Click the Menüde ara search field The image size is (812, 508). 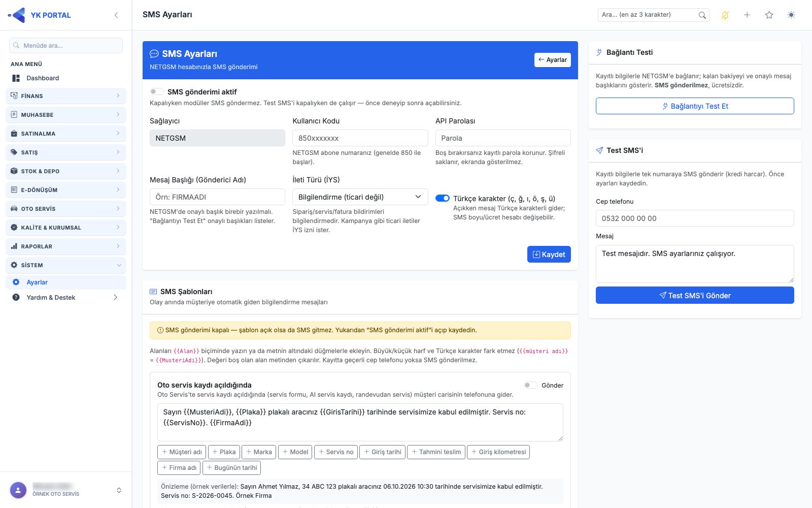coord(66,46)
